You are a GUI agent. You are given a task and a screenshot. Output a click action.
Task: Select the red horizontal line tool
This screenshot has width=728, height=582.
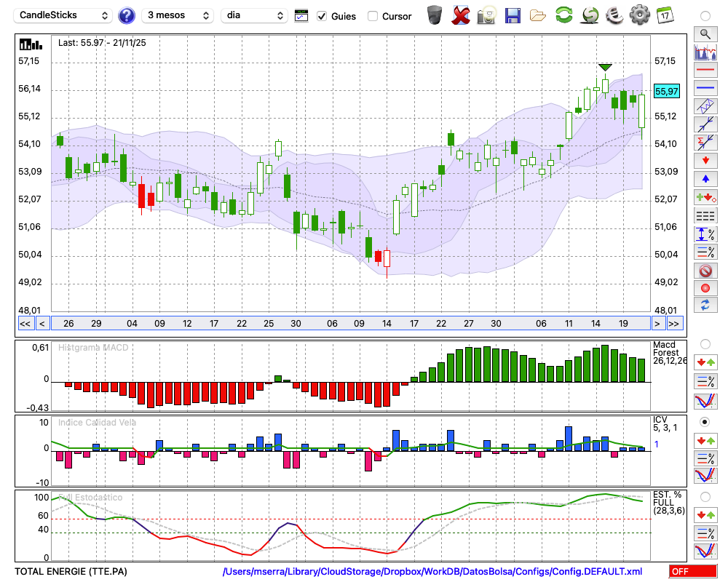(x=705, y=71)
